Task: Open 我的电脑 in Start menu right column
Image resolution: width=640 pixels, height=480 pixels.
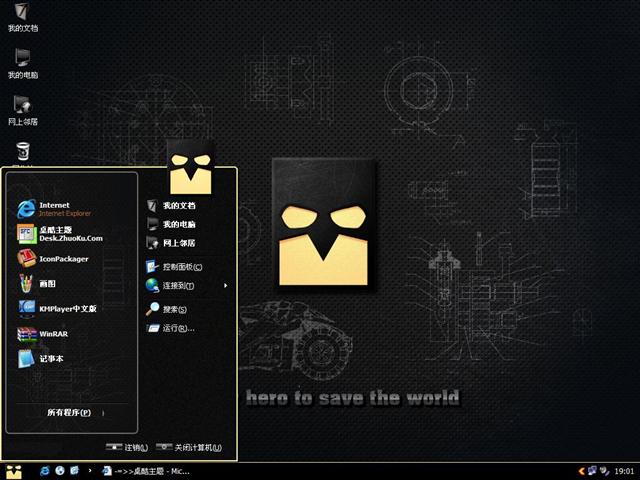Action: click(171, 224)
